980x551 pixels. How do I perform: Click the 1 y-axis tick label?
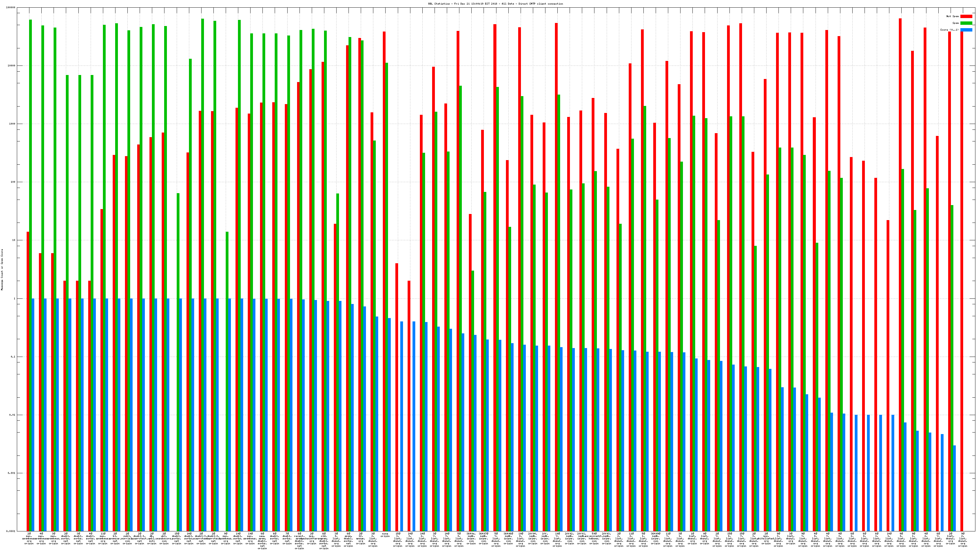[x=14, y=298]
